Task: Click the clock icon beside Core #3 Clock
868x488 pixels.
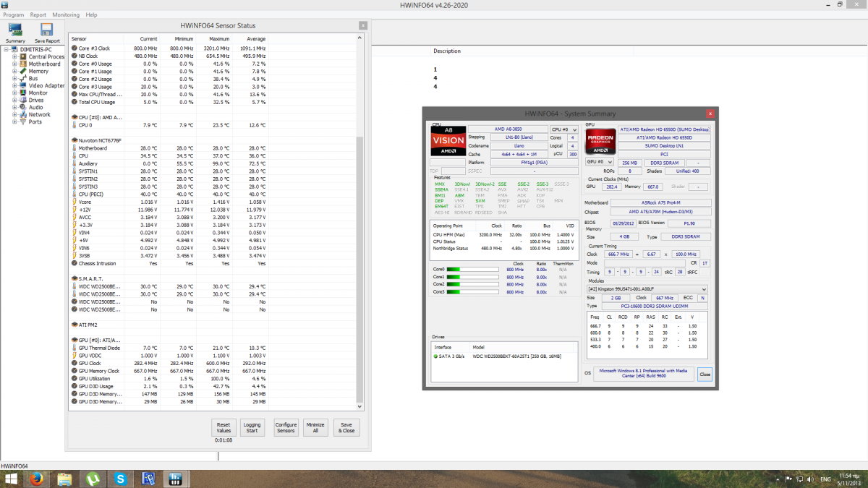Action: coord(75,48)
